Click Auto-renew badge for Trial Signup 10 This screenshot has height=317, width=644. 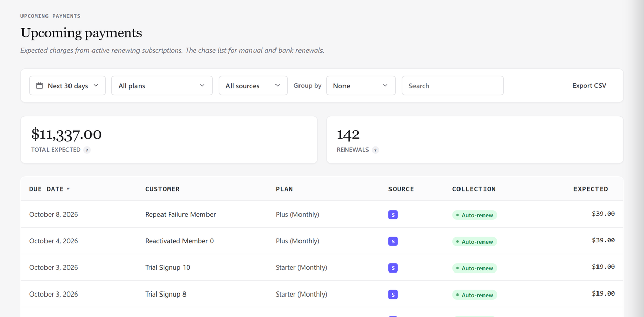[x=475, y=268]
